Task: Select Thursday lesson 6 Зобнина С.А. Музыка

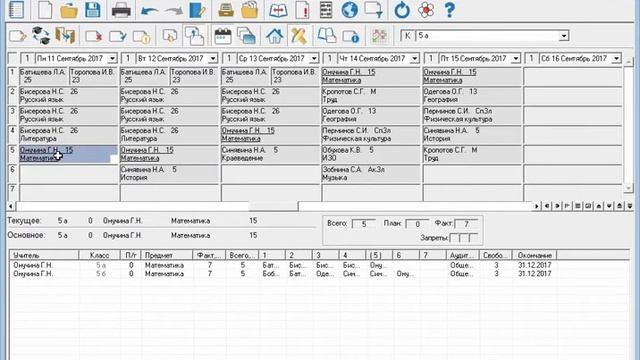Action: (x=370, y=174)
